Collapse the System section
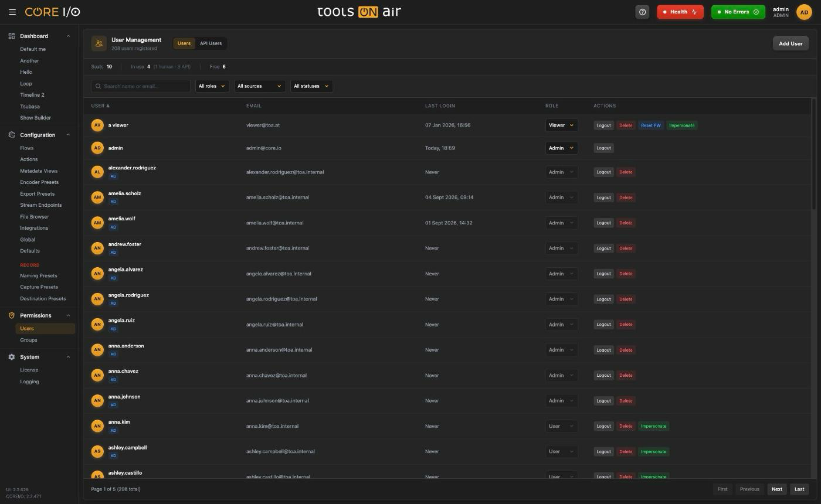 (68, 357)
